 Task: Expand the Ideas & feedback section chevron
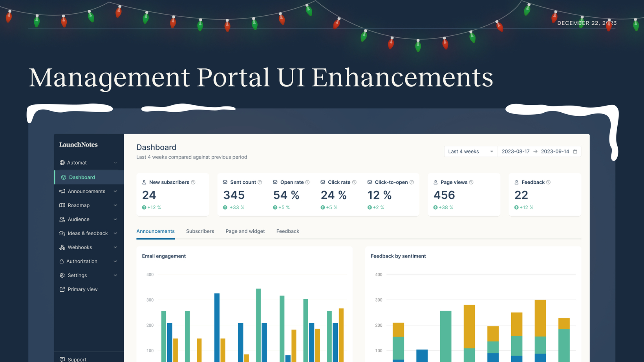tap(115, 233)
